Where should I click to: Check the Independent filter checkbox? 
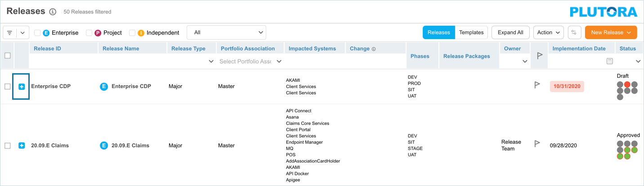[x=132, y=33]
